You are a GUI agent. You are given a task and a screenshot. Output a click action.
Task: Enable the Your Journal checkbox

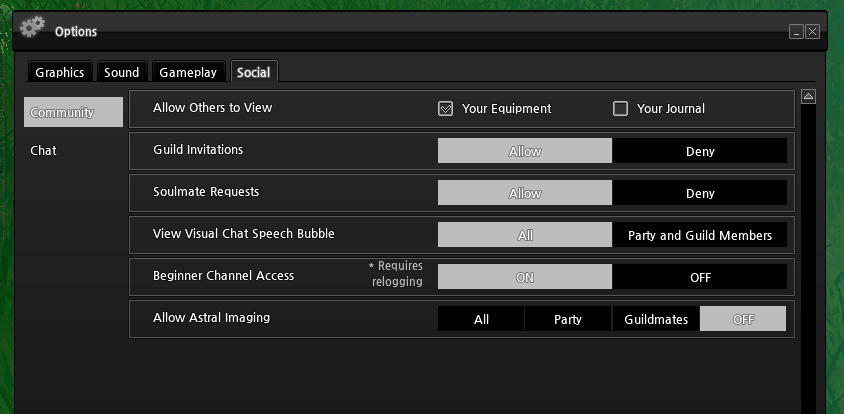(x=620, y=109)
